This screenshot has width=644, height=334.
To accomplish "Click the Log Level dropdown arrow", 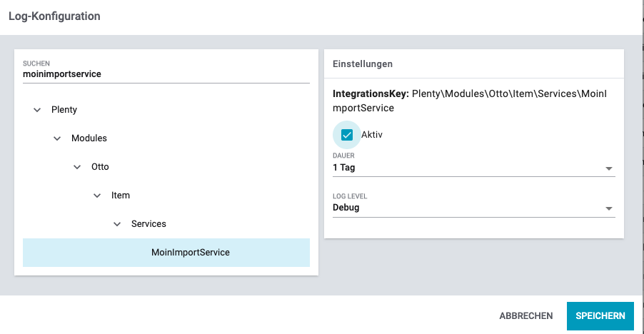I will click(608, 208).
